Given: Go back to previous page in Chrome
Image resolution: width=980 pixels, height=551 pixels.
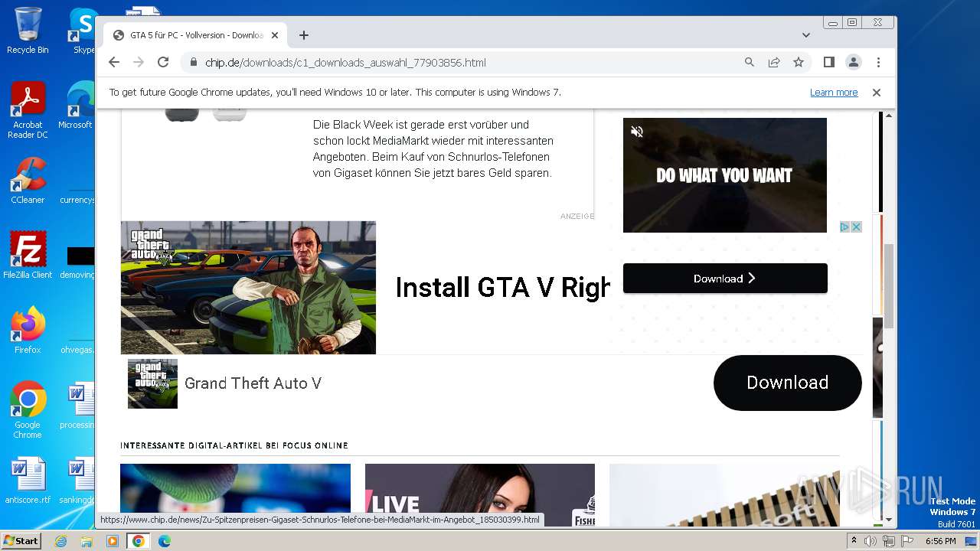Looking at the screenshot, I should click(x=114, y=63).
